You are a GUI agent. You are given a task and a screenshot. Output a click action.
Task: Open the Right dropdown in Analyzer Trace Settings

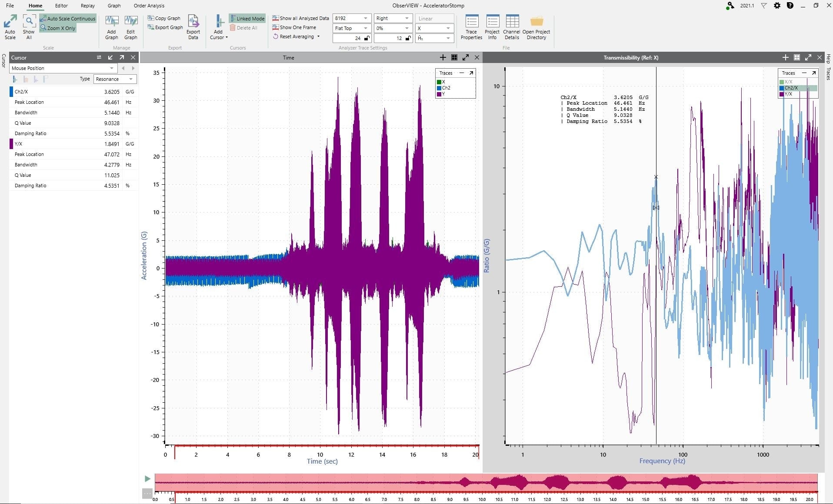point(393,18)
